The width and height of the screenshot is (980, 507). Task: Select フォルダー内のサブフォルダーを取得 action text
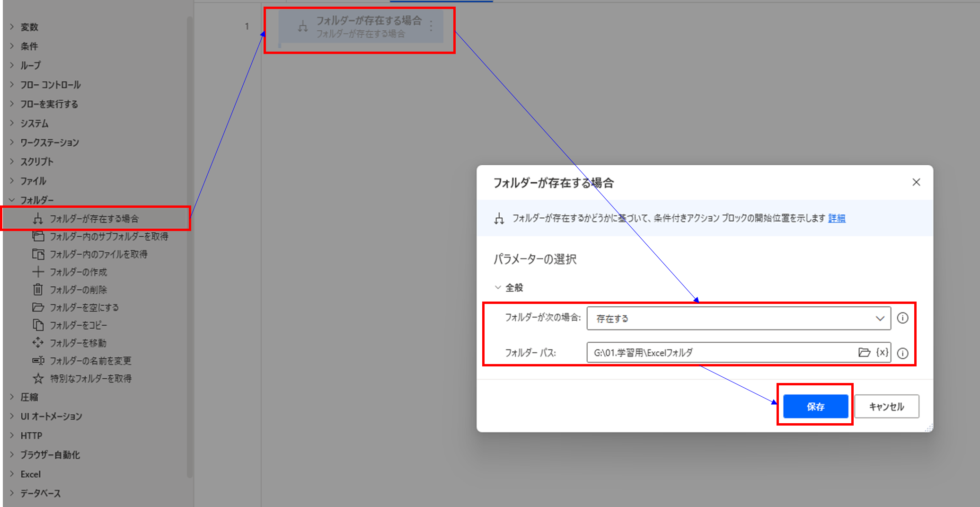tap(109, 236)
